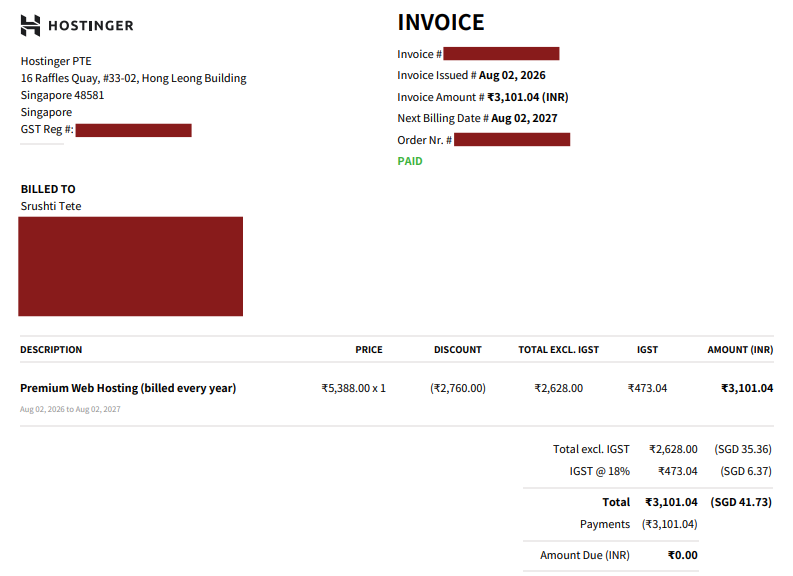Click the 'Order Nr. #' label
Image resolution: width=793 pixels, height=576 pixels.
424,140
